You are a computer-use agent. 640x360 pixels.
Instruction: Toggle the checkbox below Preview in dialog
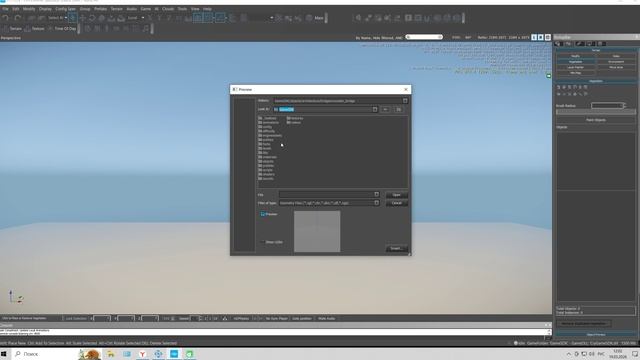click(x=263, y=242)
